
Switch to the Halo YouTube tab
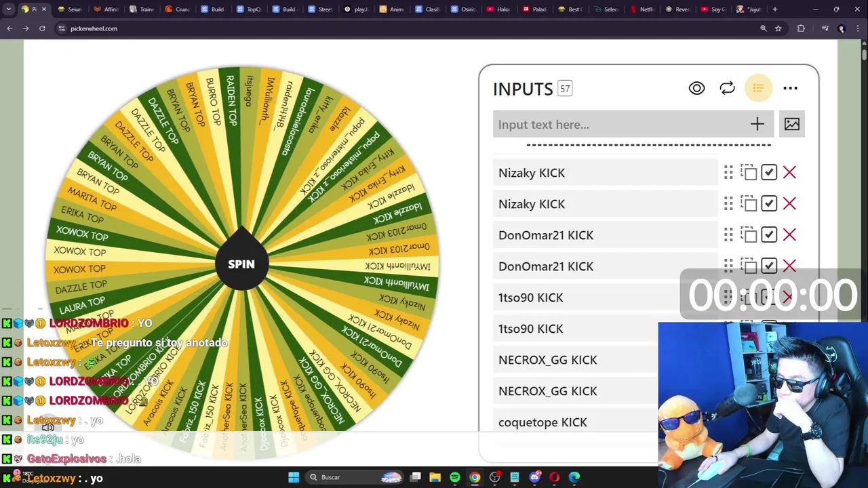[499, 9]
